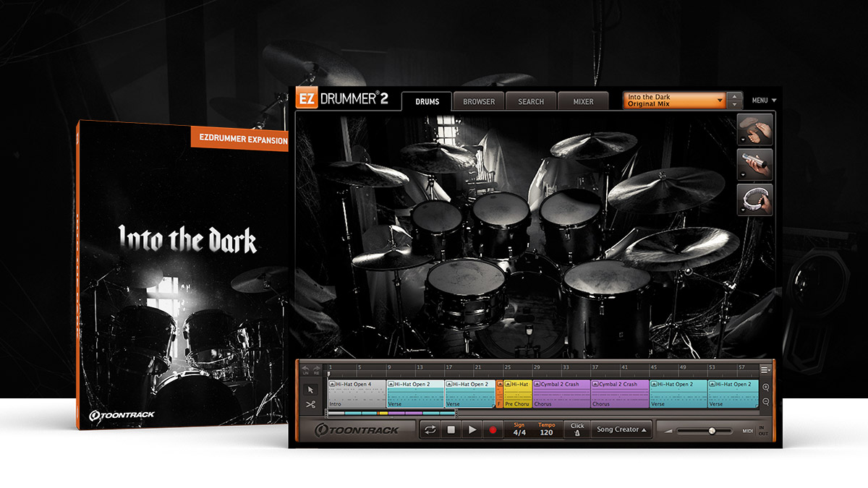Step to previous preset with up arrow
The image size is (868, 488).
tap(735, 96)
